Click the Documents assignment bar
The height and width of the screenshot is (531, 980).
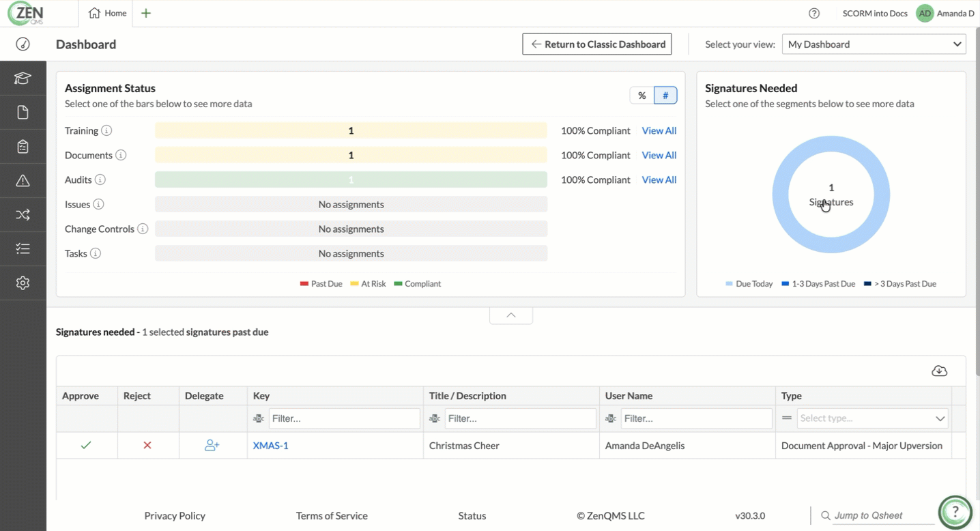click(351, 155)
